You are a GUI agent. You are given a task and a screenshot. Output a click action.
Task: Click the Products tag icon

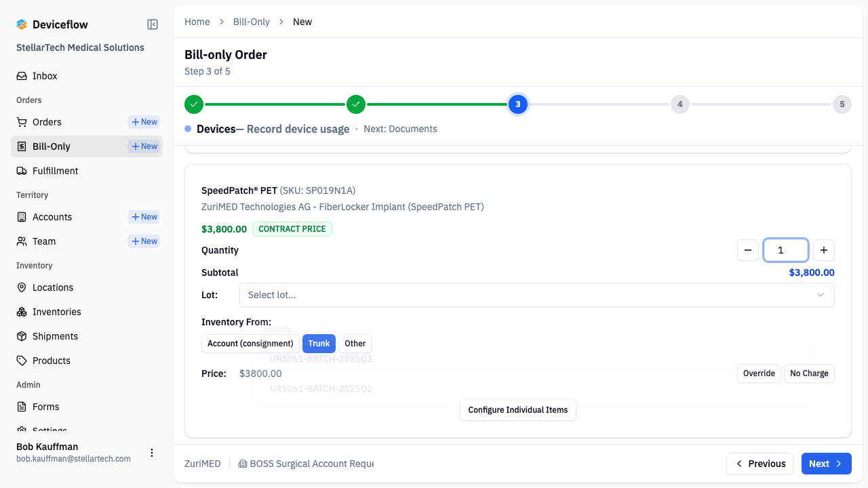(x=22, y=361)
